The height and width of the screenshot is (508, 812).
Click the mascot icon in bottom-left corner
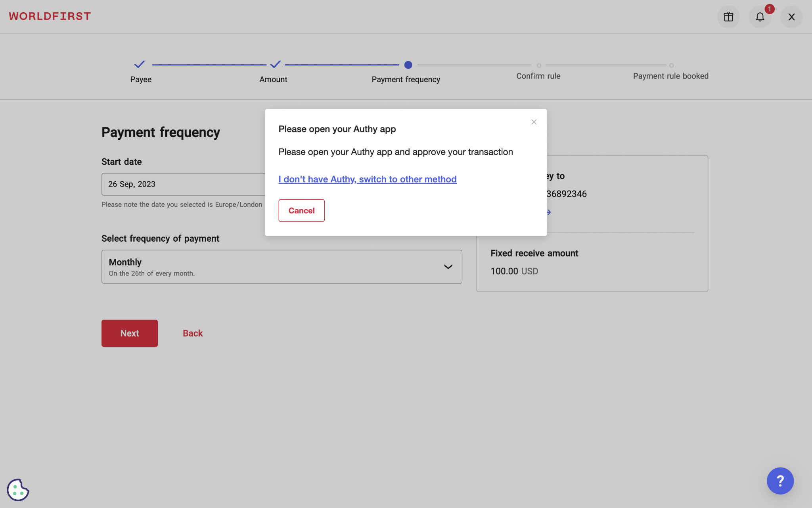18,490
